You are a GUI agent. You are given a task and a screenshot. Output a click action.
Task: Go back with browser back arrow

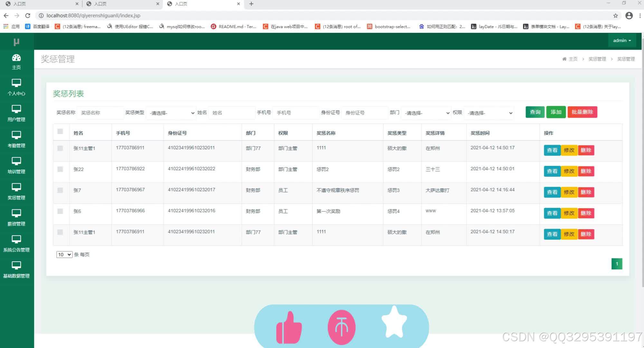6,15
